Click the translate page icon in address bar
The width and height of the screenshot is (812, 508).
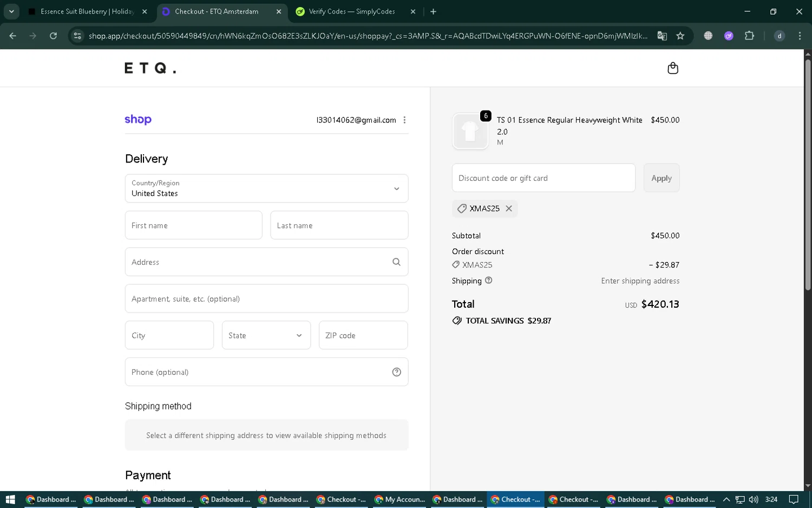[x=662, y=36]
